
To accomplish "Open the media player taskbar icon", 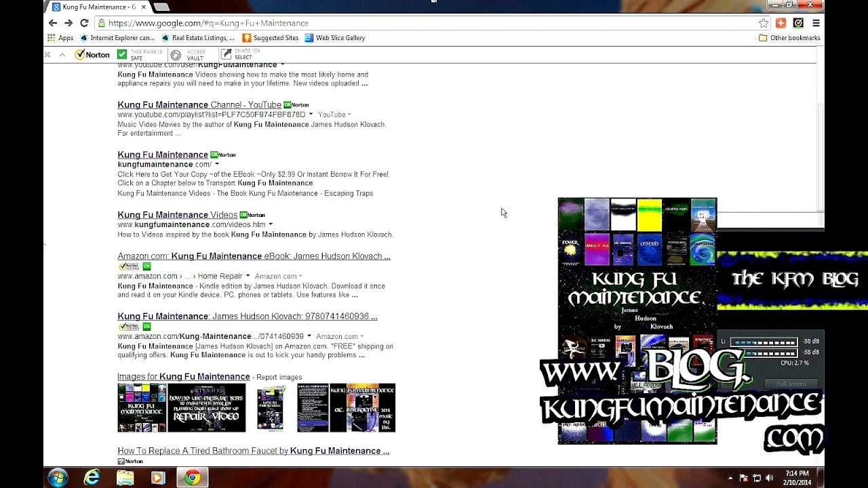I will click(x=158, y=478).
